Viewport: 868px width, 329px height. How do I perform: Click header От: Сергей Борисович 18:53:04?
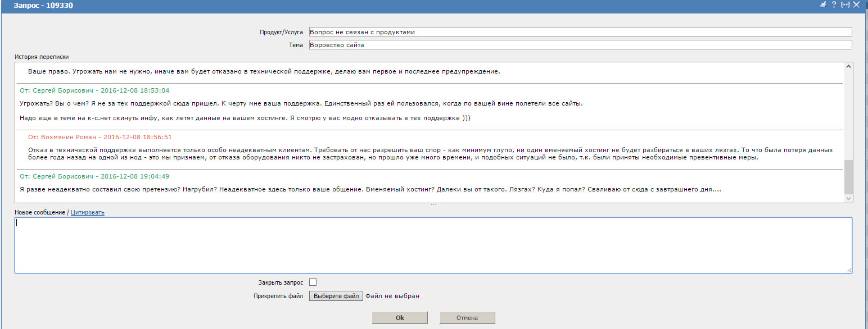click(94, 90)
